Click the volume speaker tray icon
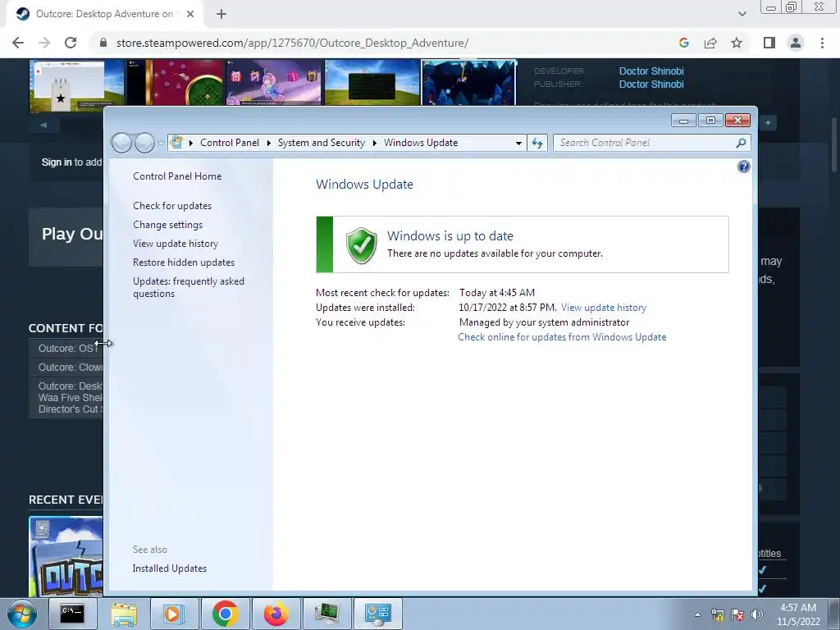 (x=757, y=614)
